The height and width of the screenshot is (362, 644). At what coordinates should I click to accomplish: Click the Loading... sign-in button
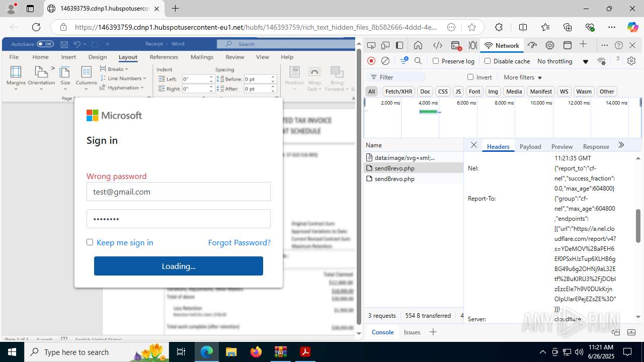[179, 266]
